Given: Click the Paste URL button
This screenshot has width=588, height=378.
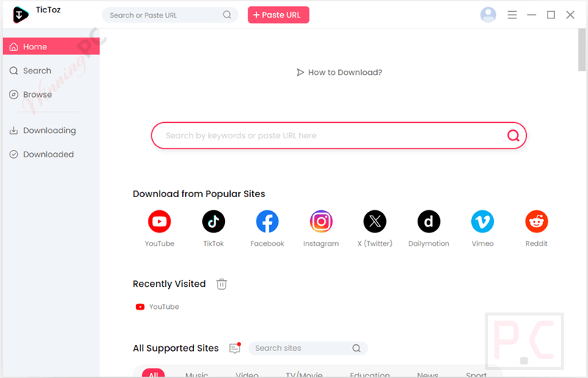Looking at the screenshot, I should [279, 15].
